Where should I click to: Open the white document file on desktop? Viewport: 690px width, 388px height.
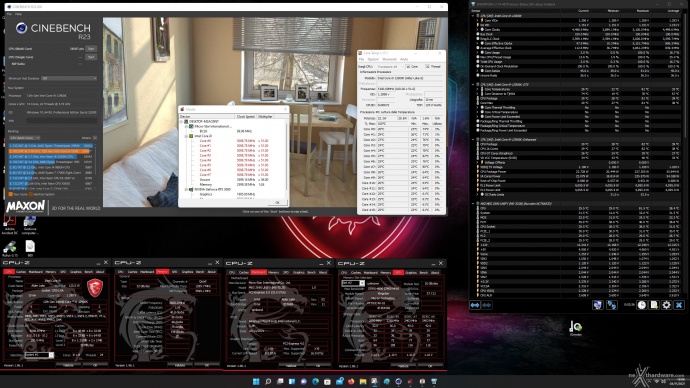[x=30, y=248]
